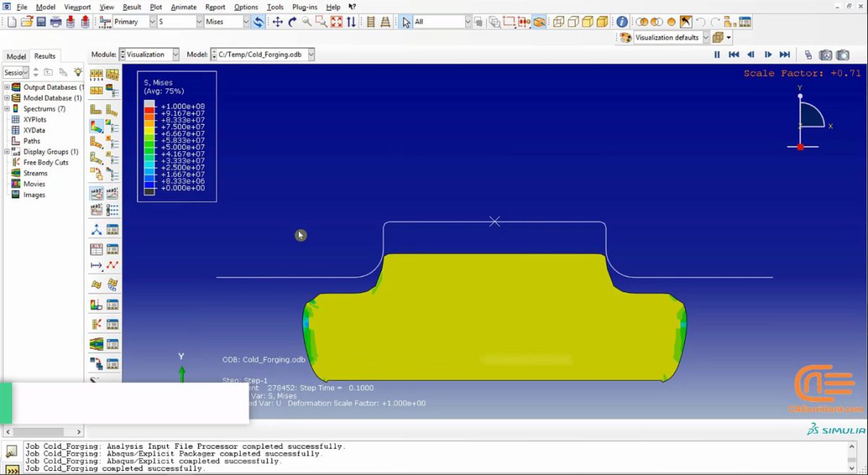Click the Last Frame playback button

tap(786, 54)
